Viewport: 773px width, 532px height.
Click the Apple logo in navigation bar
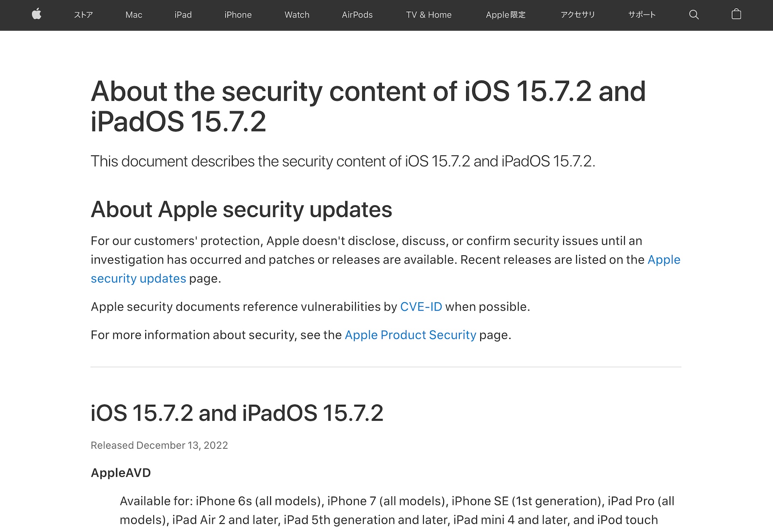(36, 15)
